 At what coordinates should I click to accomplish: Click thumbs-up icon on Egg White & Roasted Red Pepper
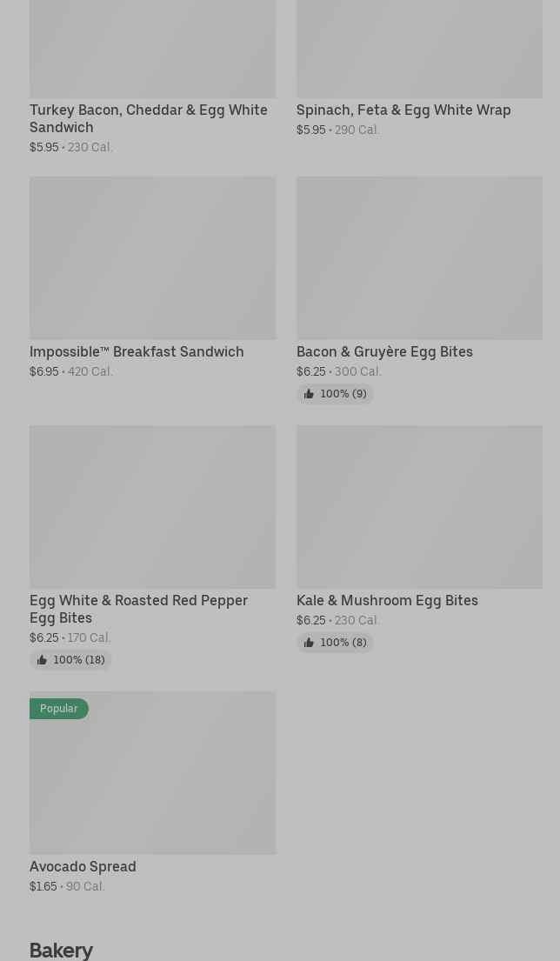[x=42, y=660]
